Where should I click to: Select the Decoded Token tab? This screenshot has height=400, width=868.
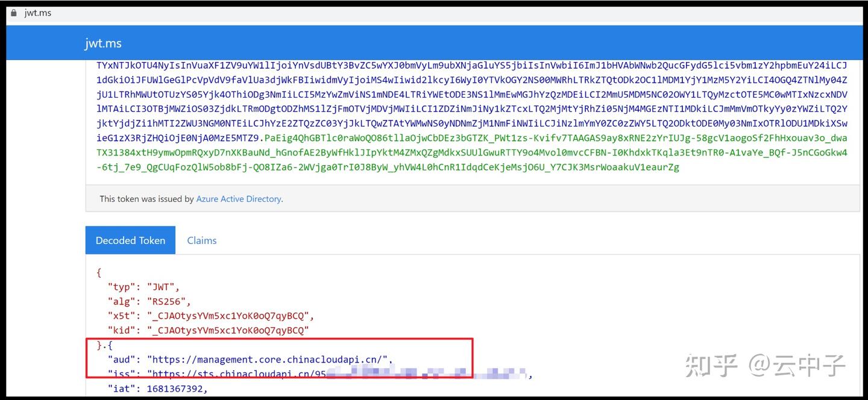[130, 240]
